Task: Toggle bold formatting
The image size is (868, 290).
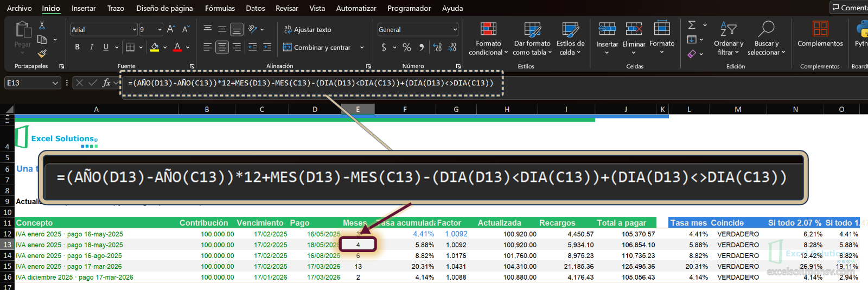Action: click(x=77, y=47)
